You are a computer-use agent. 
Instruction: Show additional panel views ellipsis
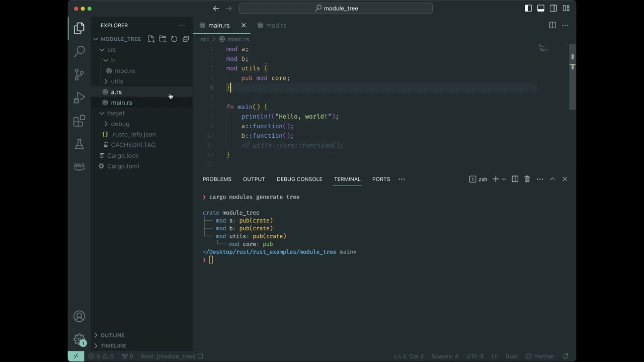(x=401, y=179)
